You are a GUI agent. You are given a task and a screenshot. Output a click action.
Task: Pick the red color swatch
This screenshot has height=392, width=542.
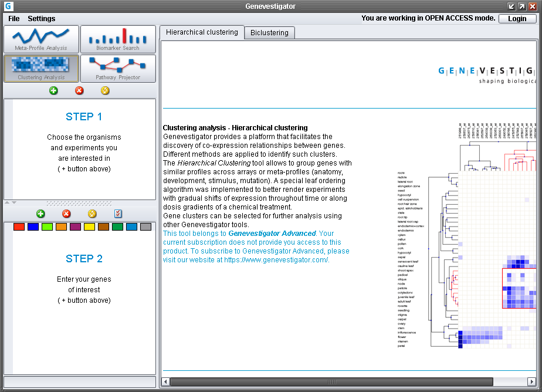pos(19,227)
